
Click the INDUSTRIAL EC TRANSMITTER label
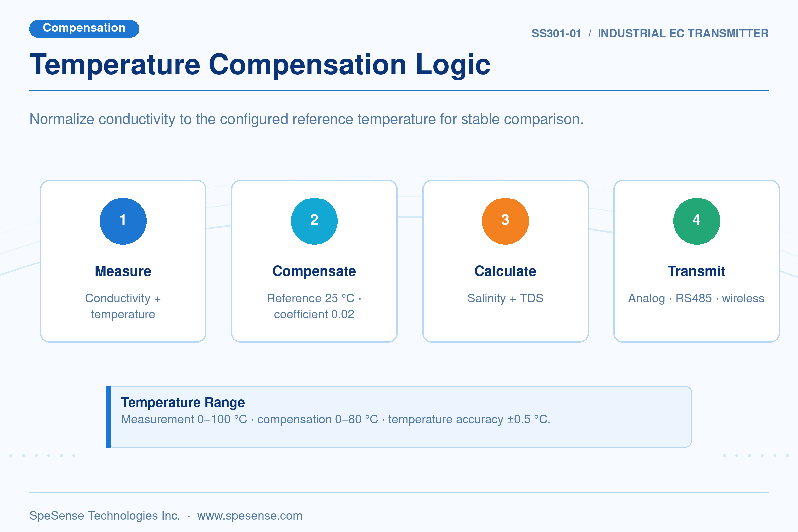click(683, 33)
